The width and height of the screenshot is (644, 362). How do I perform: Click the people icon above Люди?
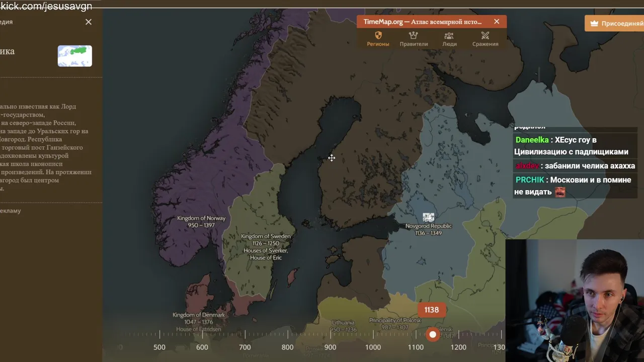(x=449, y=36)
